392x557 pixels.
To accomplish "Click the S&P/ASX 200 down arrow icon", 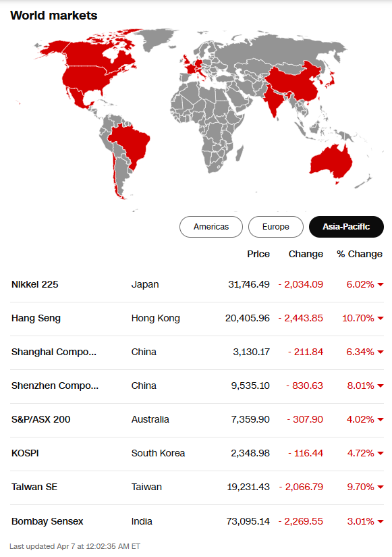I will pos(381,419).
